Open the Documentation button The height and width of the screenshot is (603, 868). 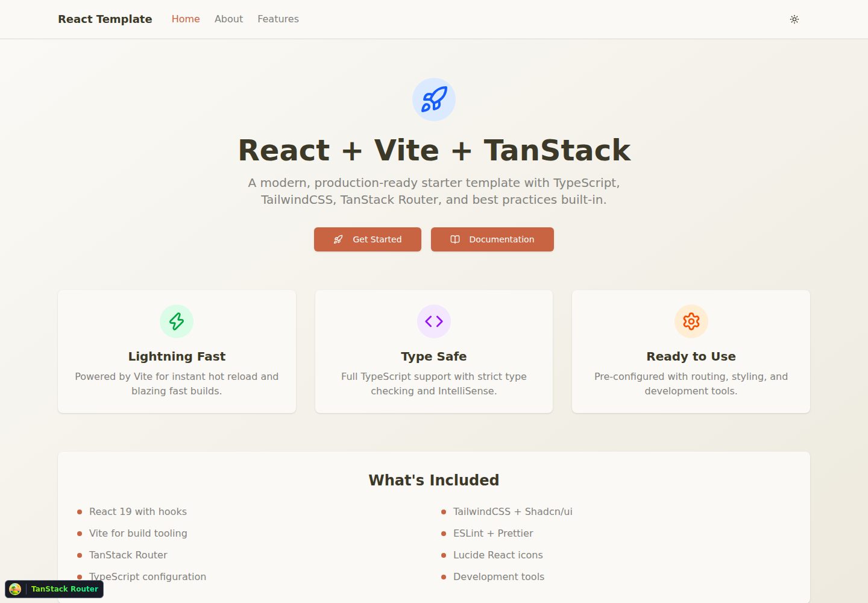pos(492,239)
